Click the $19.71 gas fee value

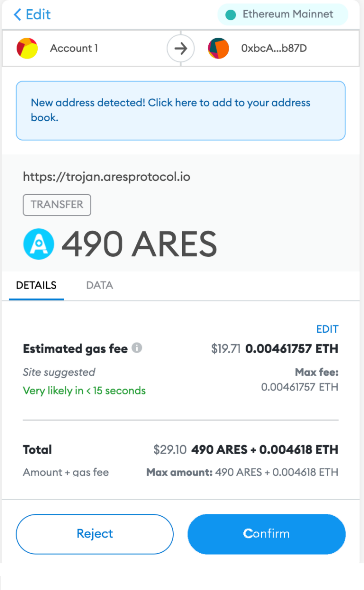click(x=226, y=349)
